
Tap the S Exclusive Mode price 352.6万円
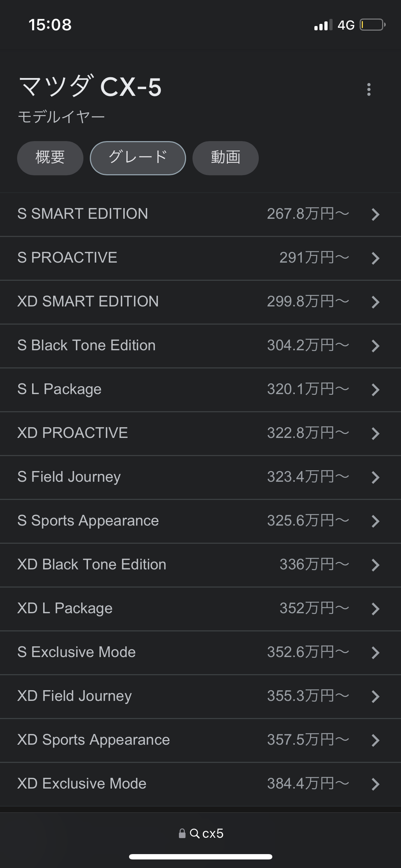click(308, 652)
